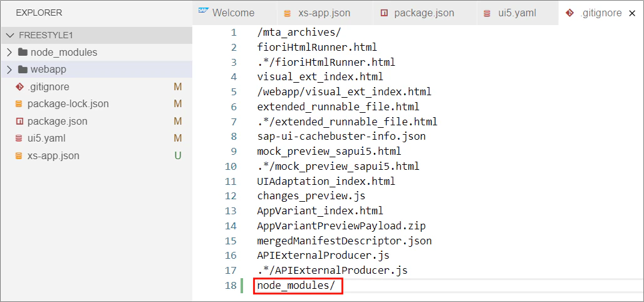Image resolution: width=644 pixels, height=302 pixels.
Task: Click the ui5.yaml tab file icon
Action: coord(487,13)
